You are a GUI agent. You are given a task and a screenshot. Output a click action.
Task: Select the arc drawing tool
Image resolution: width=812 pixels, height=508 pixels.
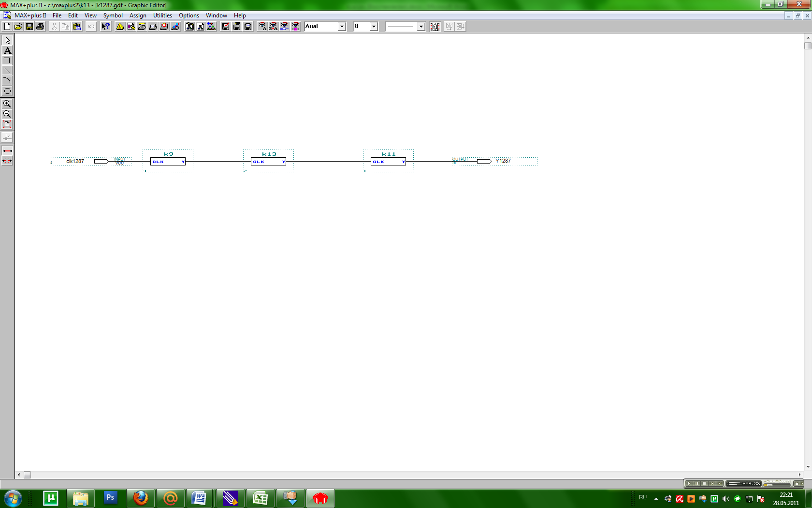(7, 81)
